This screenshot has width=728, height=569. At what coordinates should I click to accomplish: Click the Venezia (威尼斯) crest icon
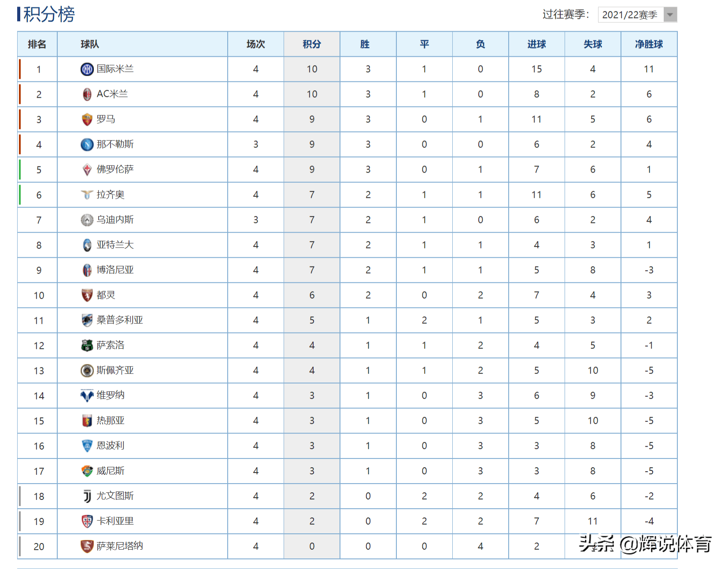[x=87, y=471]
